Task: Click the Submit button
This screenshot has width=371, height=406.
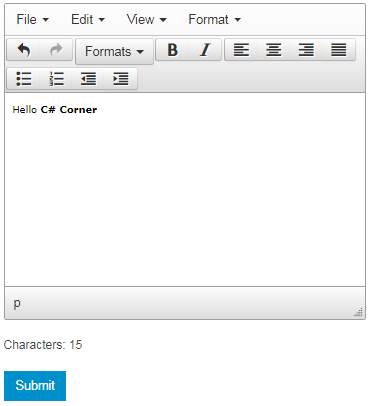Action: [x=35, y=386]
